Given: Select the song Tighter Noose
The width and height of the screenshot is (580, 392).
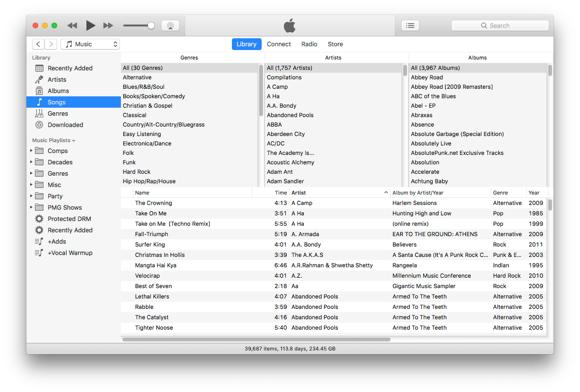Looking at the screenshot, I should click(333, 328).
